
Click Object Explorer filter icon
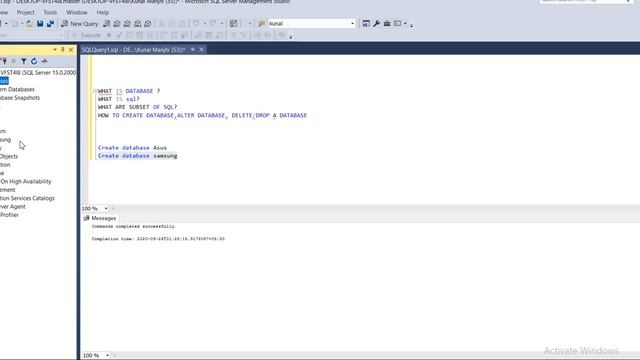click(24, 61)
